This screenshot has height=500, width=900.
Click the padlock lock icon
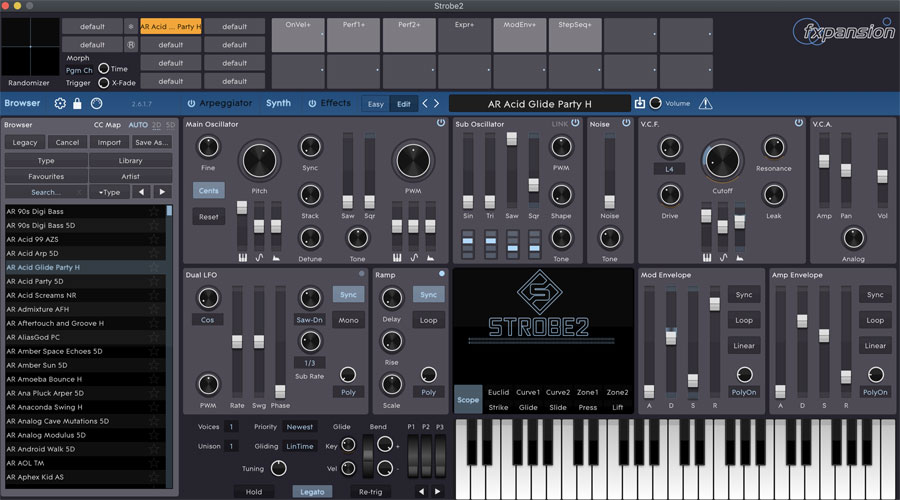[77, 103]
